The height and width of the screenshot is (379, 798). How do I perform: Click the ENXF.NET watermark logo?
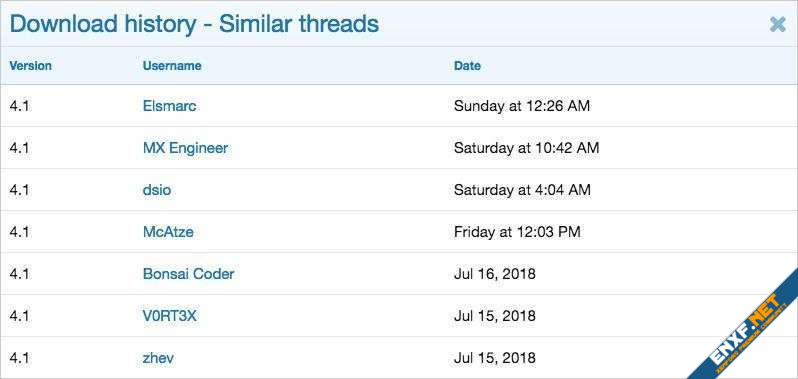click(750, 331)
